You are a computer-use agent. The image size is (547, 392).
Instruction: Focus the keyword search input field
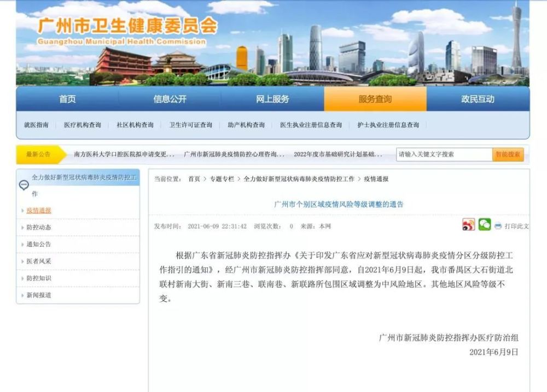[x=444, y=155]
